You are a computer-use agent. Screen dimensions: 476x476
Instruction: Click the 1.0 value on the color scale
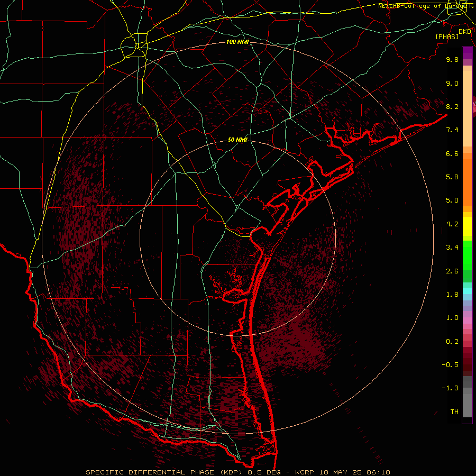click(452, 318)
